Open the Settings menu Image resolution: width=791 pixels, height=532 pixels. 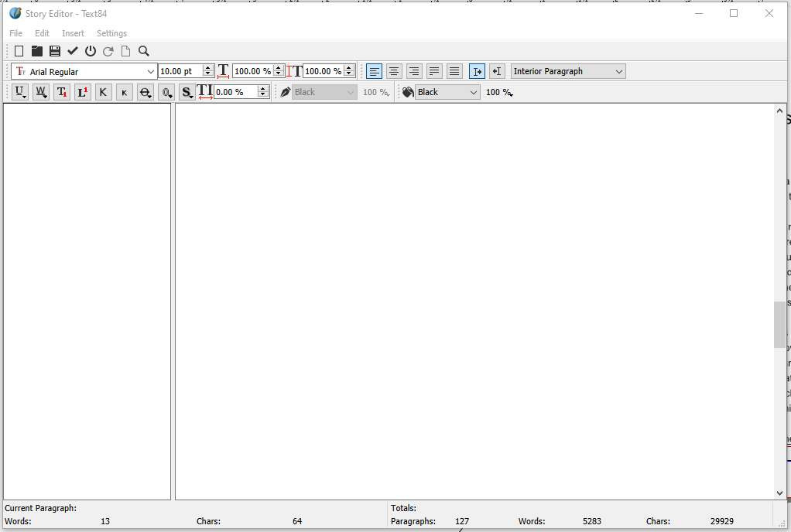coord(111,33)
